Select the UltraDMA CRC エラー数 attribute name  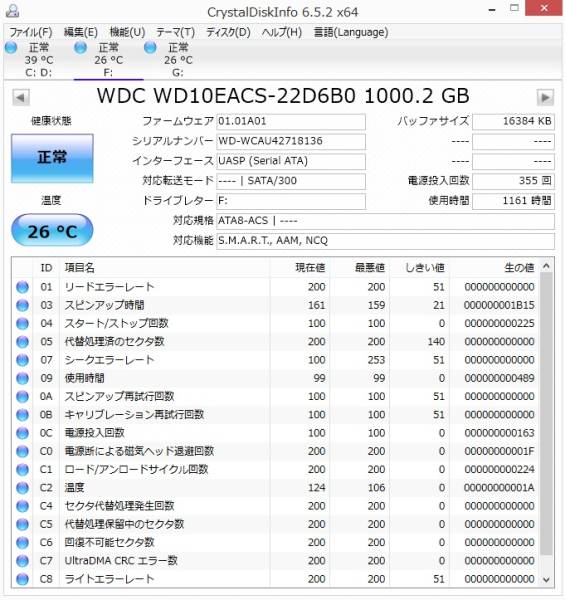[x=121, y=561]
